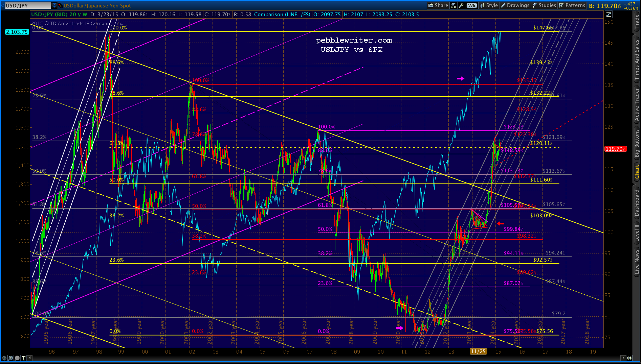Click the $99.84 magenta level label

[x=513, y=229]
